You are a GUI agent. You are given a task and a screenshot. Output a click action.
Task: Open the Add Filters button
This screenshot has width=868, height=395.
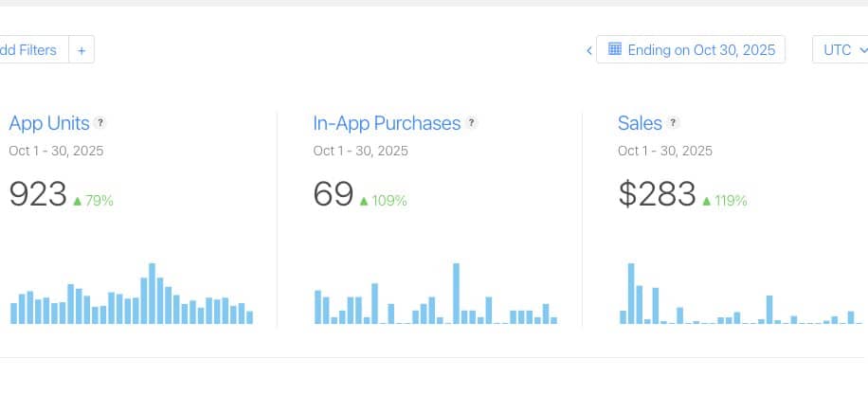coord(31,50)
